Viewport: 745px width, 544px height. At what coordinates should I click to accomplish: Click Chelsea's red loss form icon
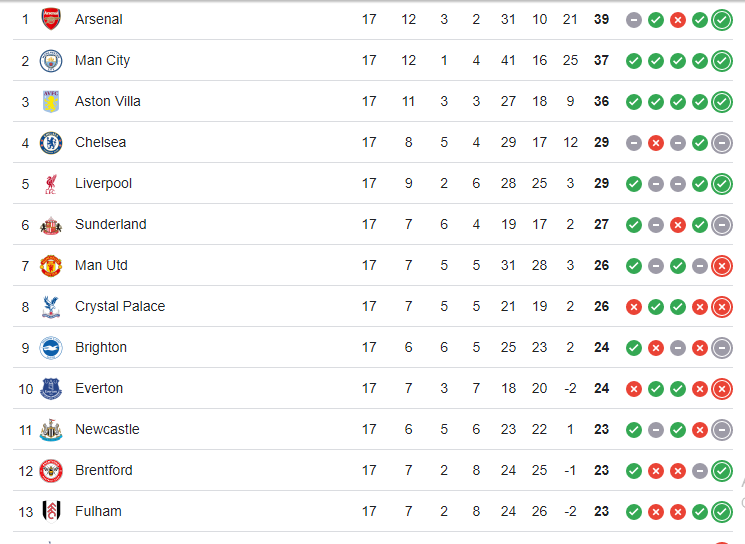coord(656,142)
